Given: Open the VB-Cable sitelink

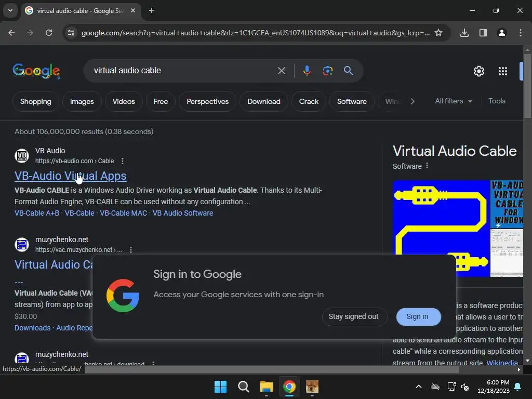Looking at the screenshot, I should click(x=79, y=213).
